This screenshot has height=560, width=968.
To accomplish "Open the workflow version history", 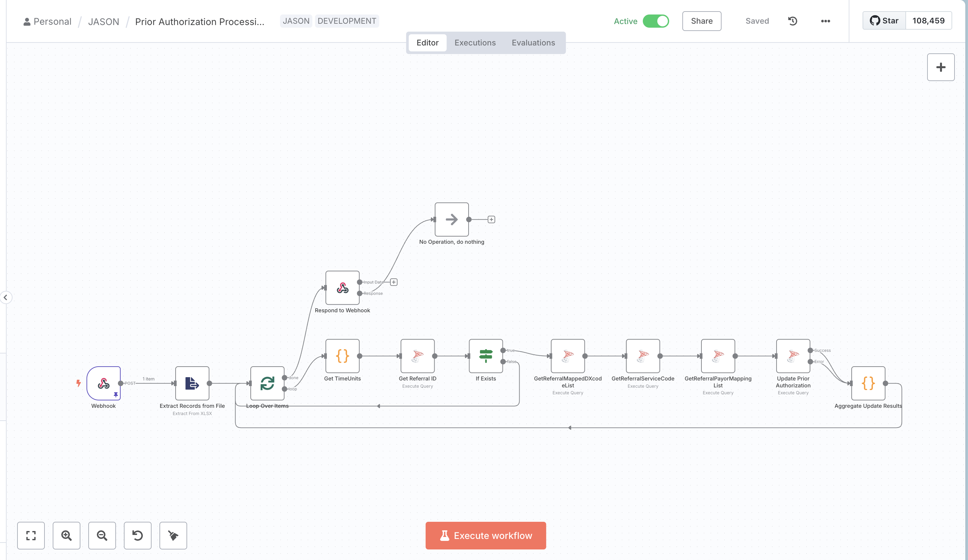I will (x=792, y=21).
